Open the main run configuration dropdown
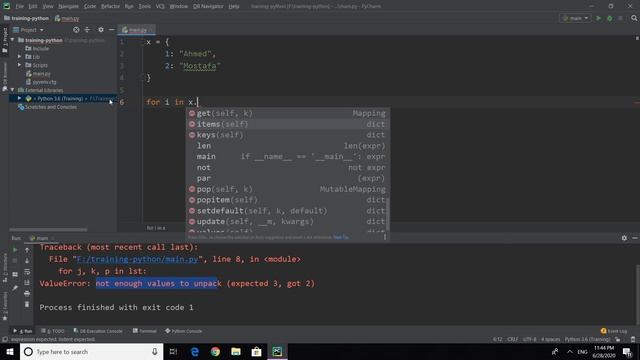The width and height of the screenshot is (640, 360). click(575, 18)
